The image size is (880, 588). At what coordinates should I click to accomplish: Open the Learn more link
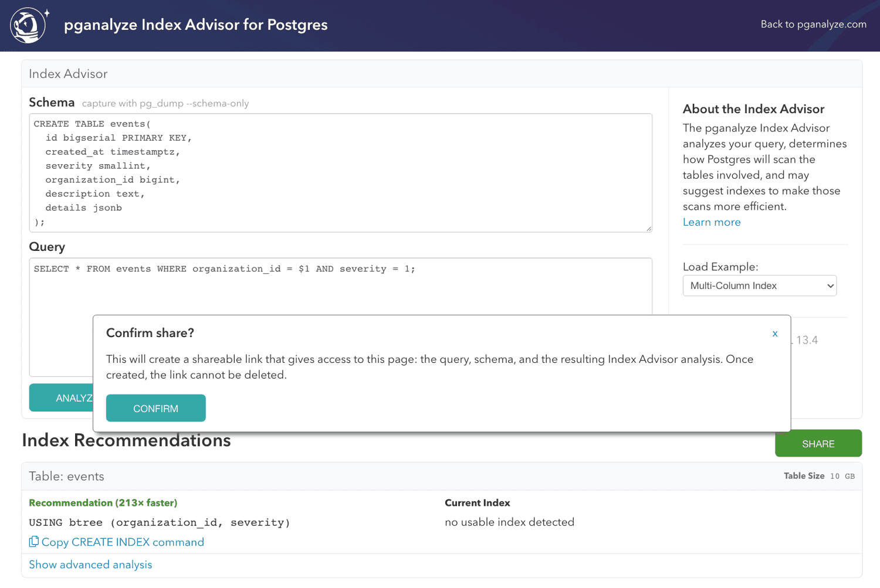711,222
